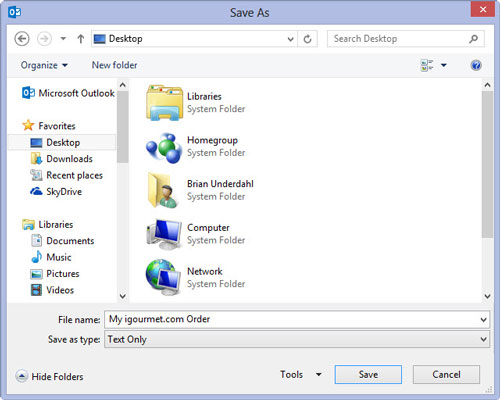Viewport: 500px width, 400px height.
Task: Expand the File name dropdown arrow
Action: point(483,320)
